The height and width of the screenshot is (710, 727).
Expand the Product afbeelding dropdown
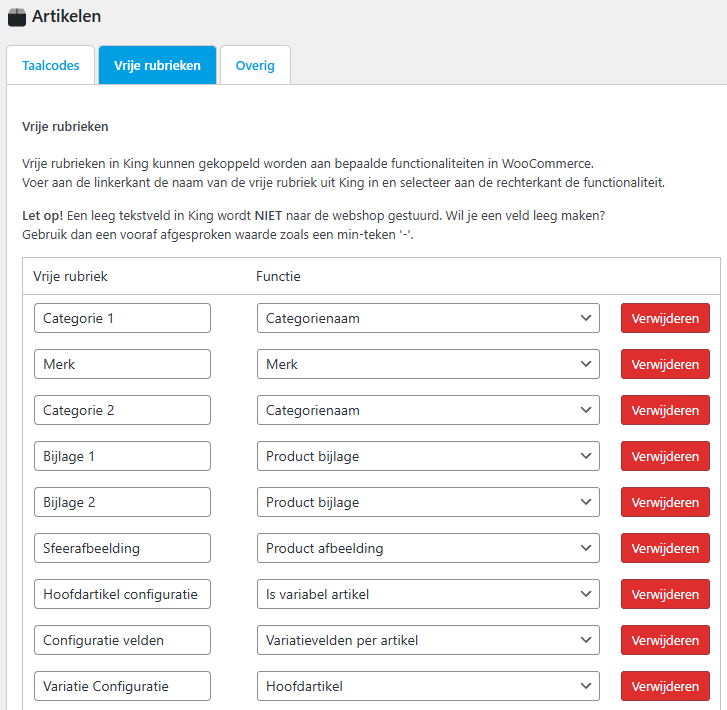click(x=428, y=548)
